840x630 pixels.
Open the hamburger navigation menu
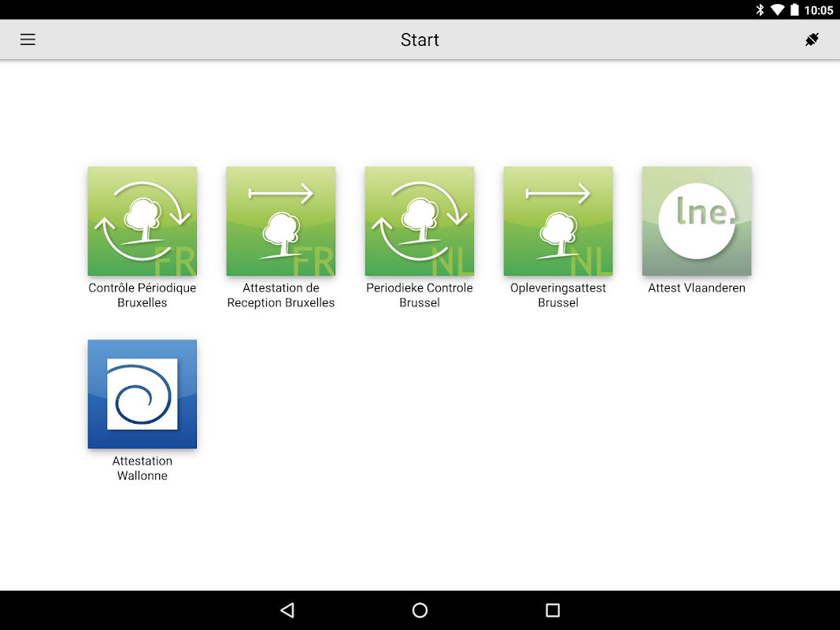(x=28, y=39)
